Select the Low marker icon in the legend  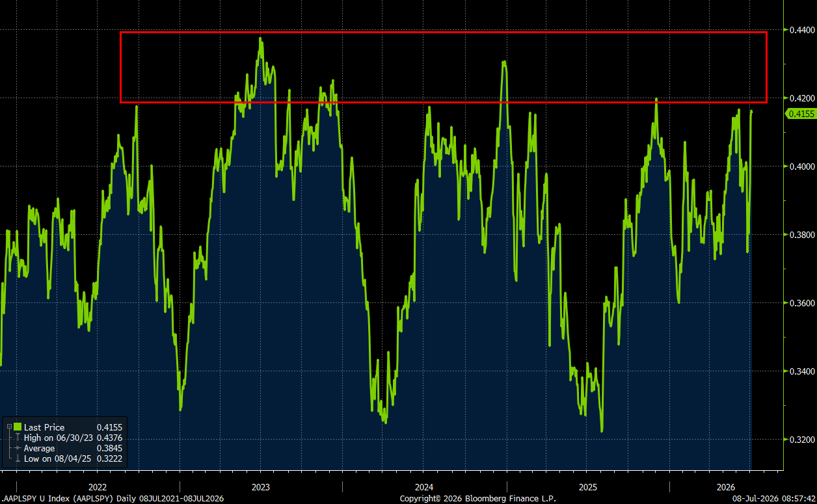(18, 459)
